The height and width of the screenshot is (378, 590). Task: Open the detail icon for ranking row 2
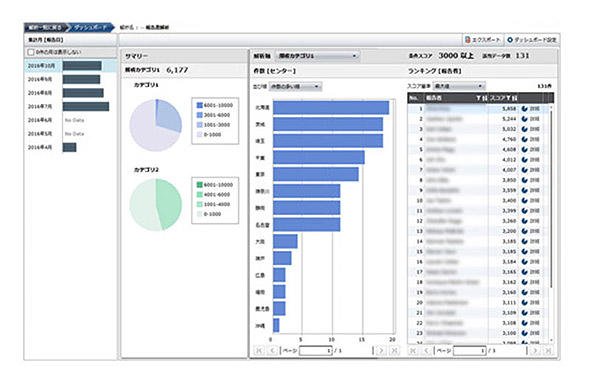[x=524, y=119]
